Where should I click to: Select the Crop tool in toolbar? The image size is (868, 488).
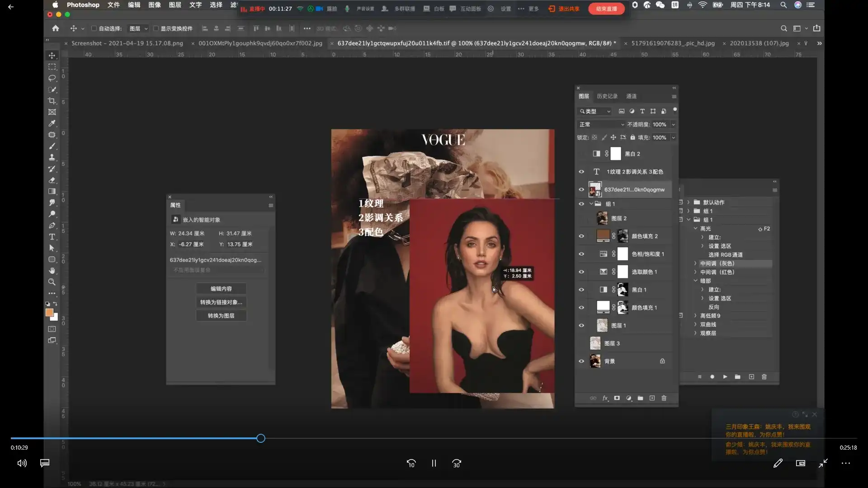tap(52, 101)
